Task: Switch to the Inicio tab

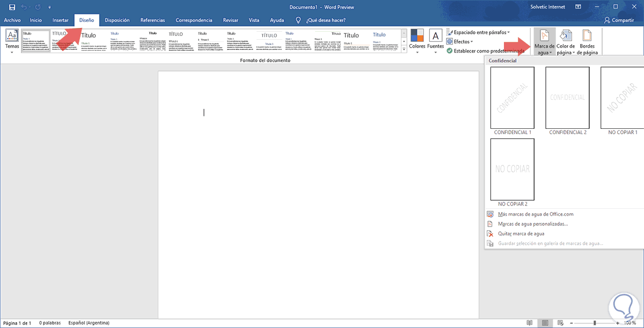Action: pyautogui.click(x=36, y=20)
